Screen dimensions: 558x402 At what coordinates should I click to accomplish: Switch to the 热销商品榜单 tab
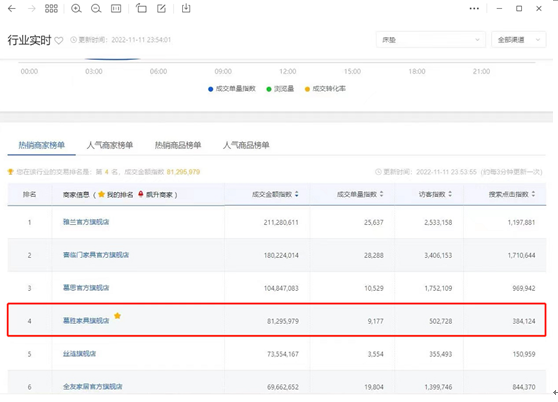pyautogui.click(x=178, y=145)
